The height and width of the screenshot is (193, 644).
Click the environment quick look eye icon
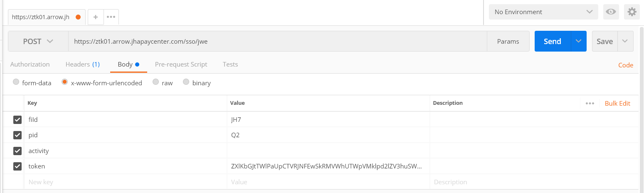pyautogui.click(x=611, y=12)
